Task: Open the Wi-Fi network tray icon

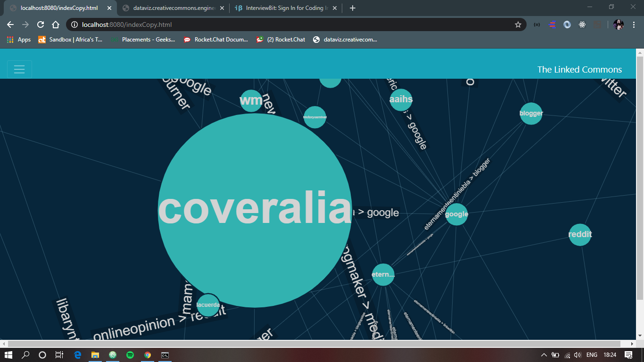Action: (567, 355)
